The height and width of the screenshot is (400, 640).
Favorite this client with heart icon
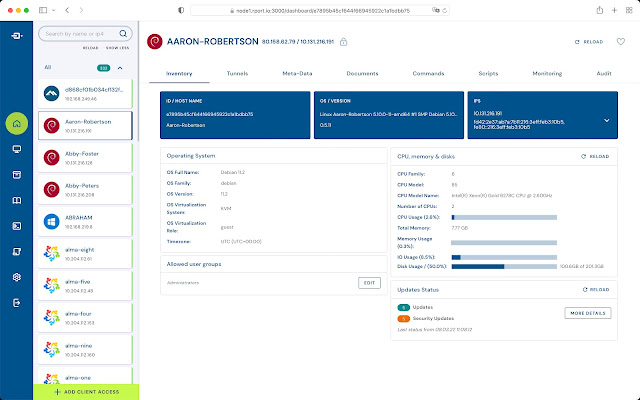(620, 42)
